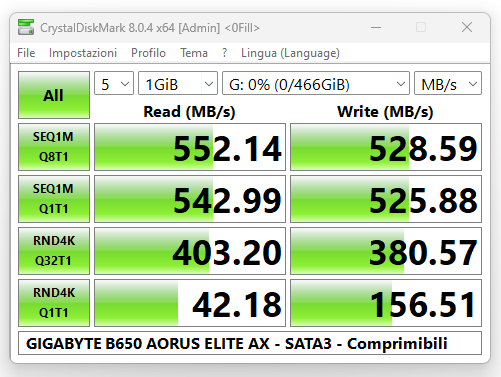501x377 pixels.
Task: Open the unit dropdown showing MB/s
Action: tap(448, 83)
